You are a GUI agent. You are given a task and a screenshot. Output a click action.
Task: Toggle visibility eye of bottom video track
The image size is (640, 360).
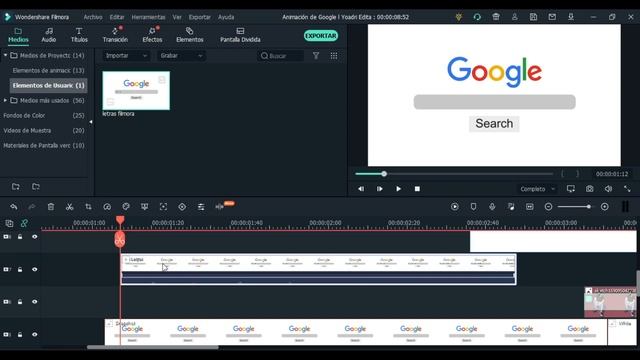coord(35,334)
